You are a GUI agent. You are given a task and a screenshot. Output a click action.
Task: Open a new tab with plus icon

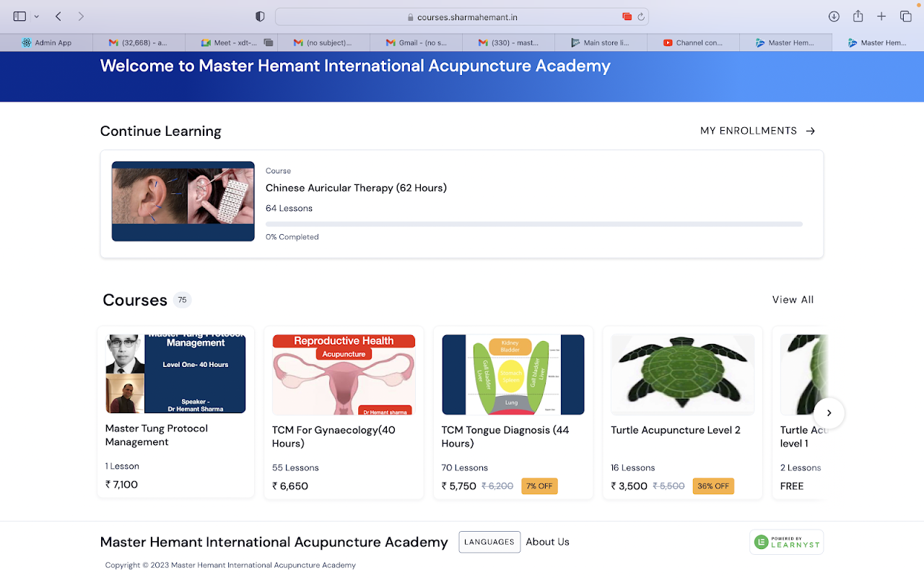click(x=881, y=16)
